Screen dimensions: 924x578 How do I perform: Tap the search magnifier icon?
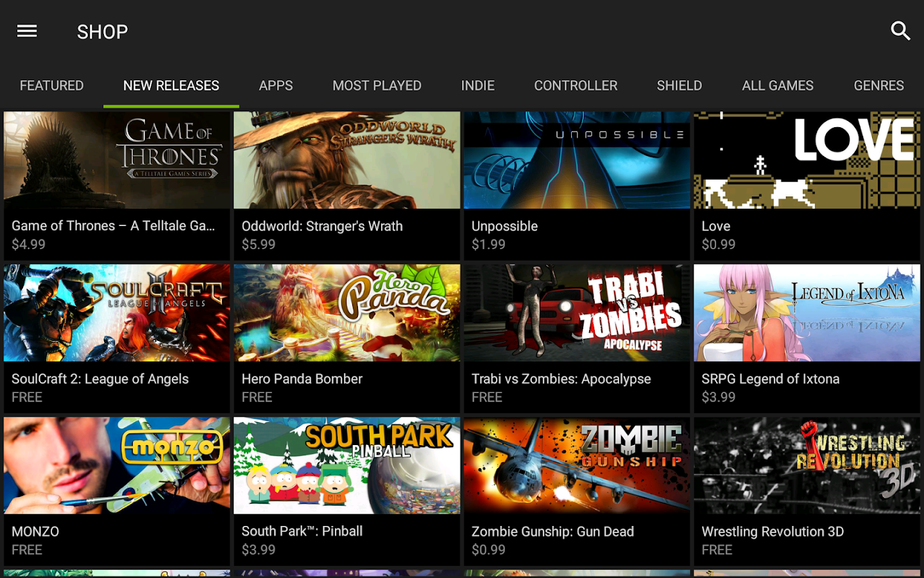[x=900, y=31]
